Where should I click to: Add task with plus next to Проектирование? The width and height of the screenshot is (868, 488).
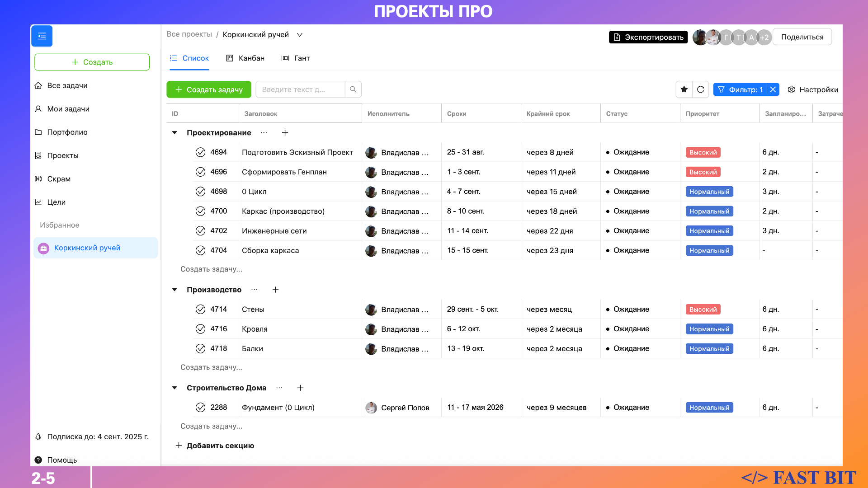pos(285,133)
